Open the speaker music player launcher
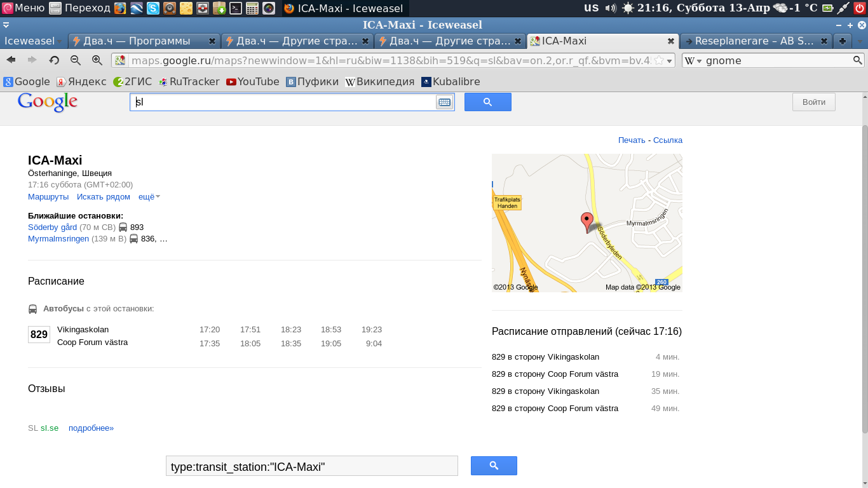The image size is (868, 488). tap(170, 8)
